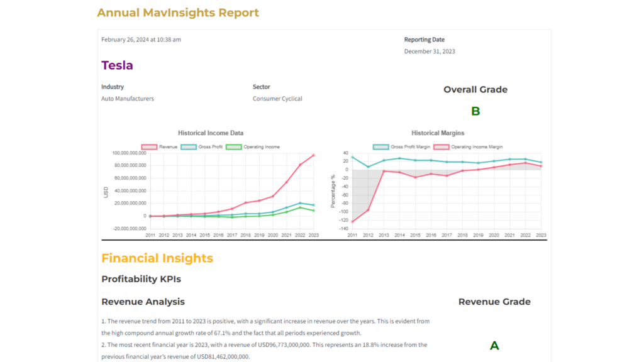644x362 pixels.
Task: Click the 2022 Gross Profit data point
Action: 300,203
